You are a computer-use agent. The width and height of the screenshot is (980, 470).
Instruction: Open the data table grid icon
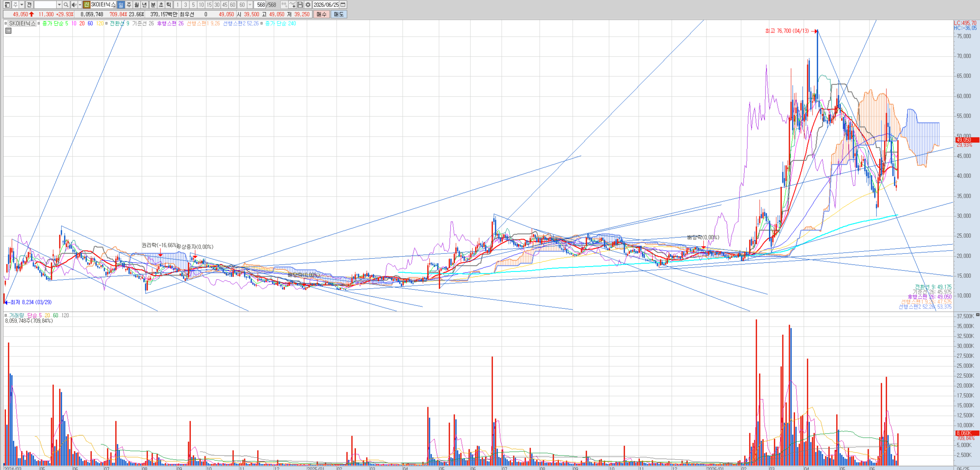click(8, 31)
